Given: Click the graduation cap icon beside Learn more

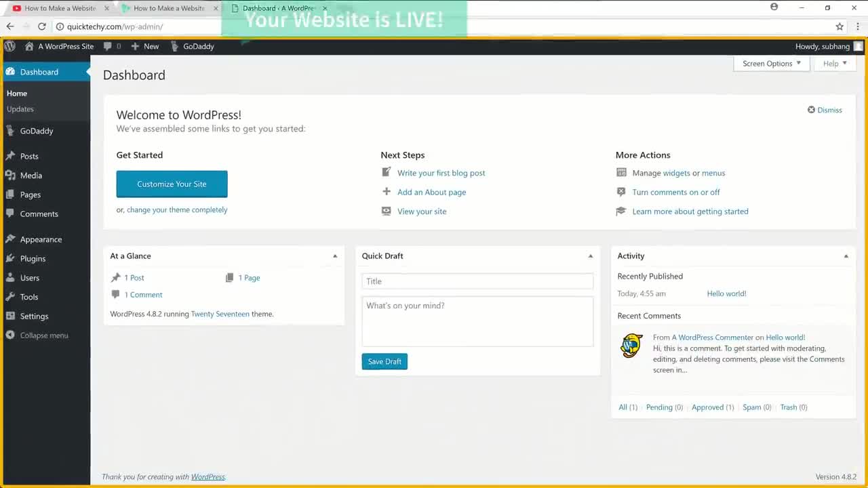Looking at the screenshot, I should click(621, 211).
